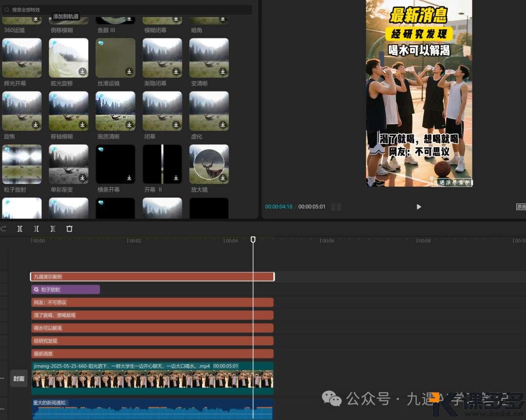Open the 封面 cover button
Image resolution: width=526 pixels, height=420 pixels.
pos(19,379)
